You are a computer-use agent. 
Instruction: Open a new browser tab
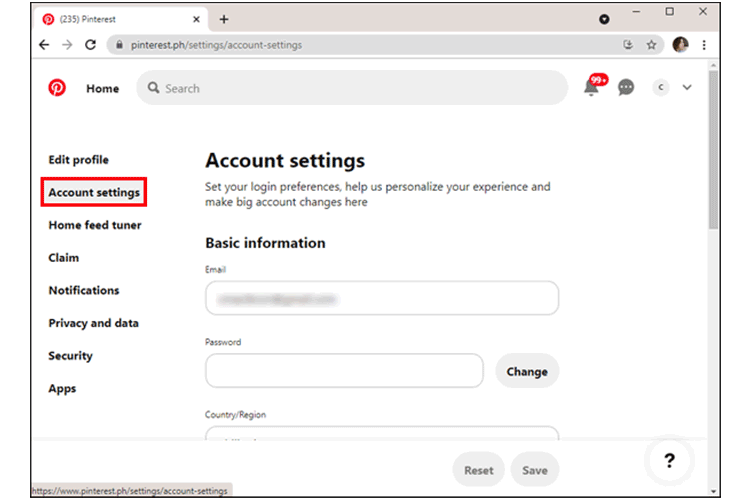coord(224,19)
